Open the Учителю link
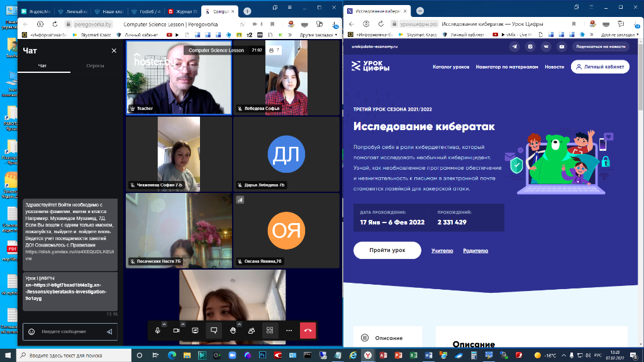Viewport: 644px width, 362px height. click(442, 251)
